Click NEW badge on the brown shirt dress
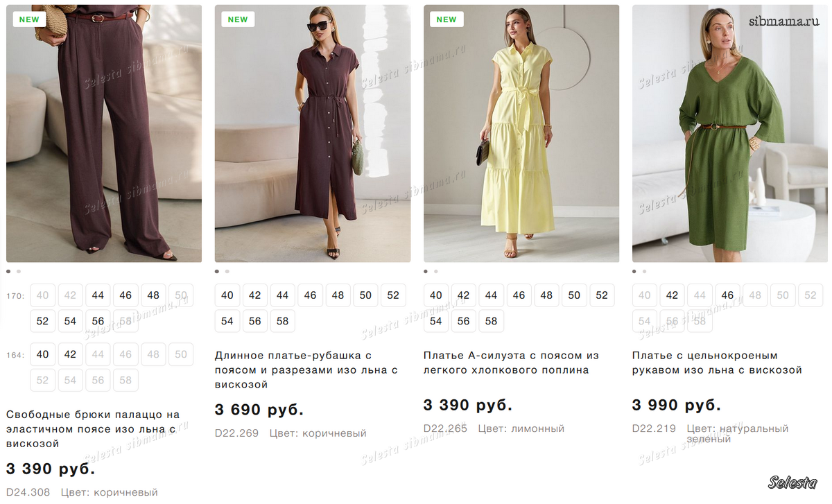 tap(238, 19)
